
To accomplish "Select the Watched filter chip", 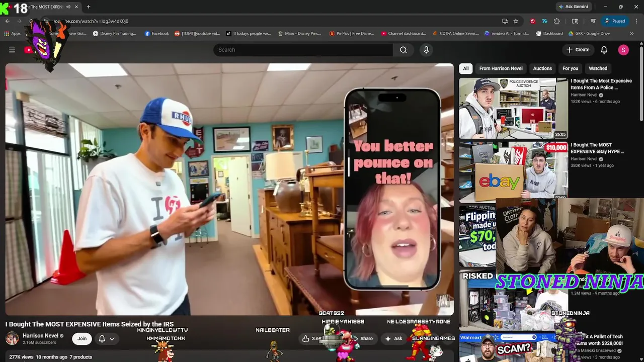I will click(598, 68).
